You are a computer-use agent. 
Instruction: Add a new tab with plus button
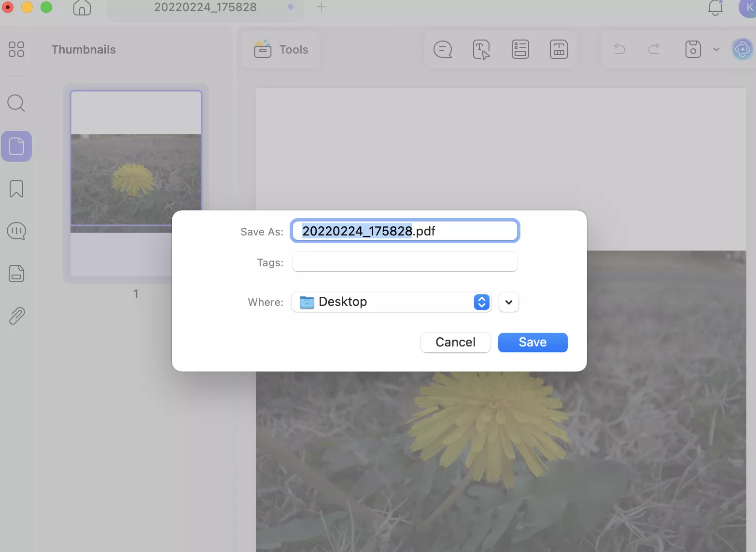(322, 7)
